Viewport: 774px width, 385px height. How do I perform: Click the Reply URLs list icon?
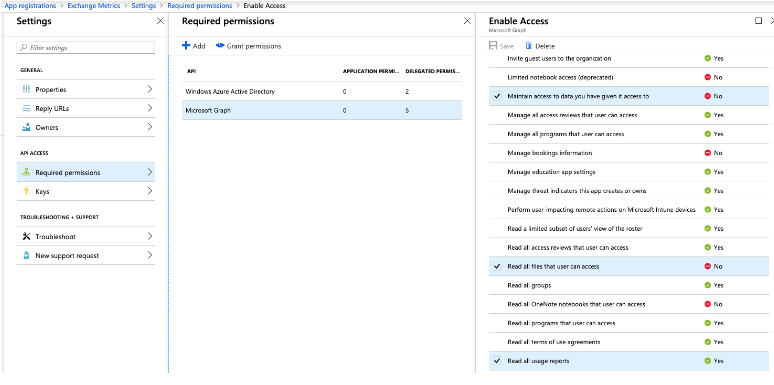tap(27, 109)
